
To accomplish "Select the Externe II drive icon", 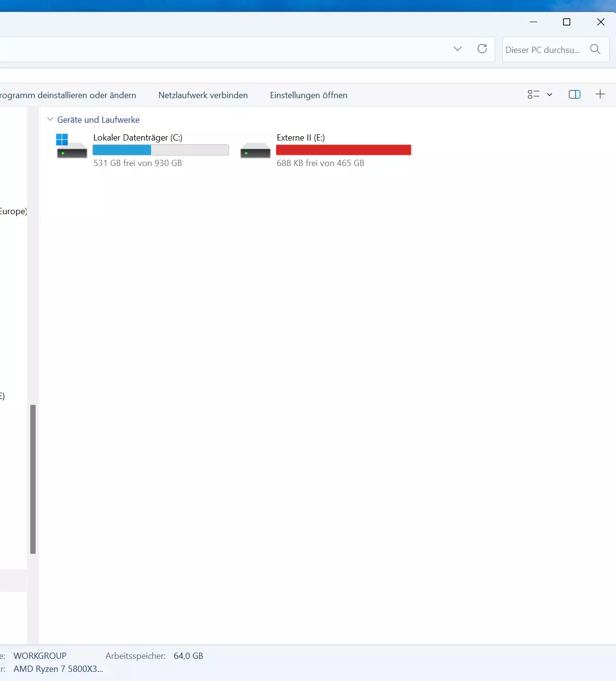I will tap(256, 150).
